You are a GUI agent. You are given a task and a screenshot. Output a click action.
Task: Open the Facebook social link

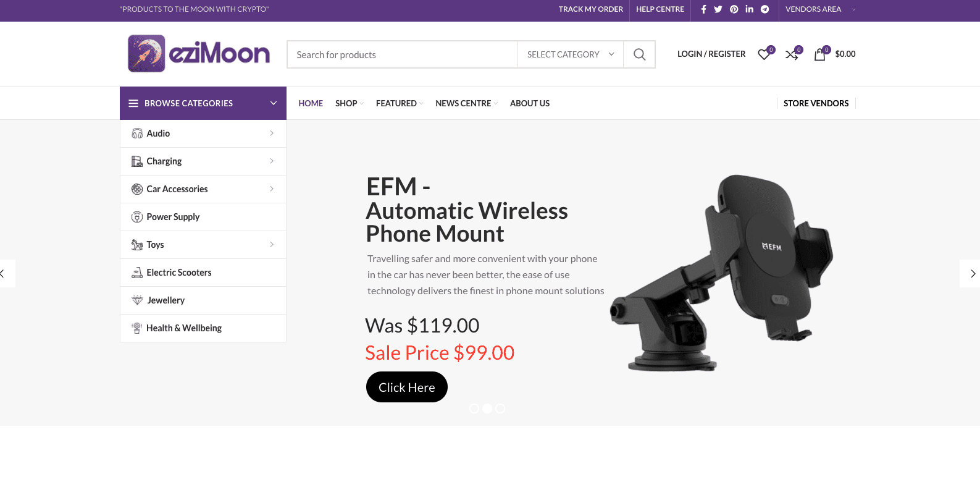tap(703, 9)
